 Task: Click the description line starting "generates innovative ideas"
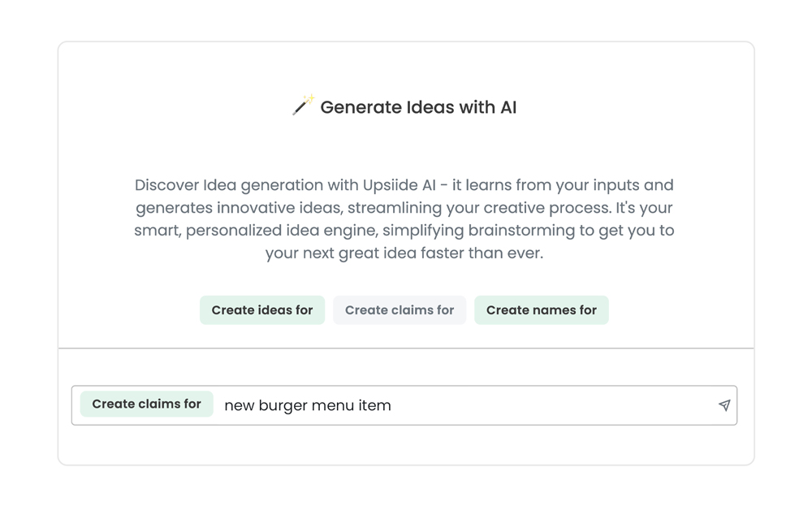pyautogui.click(x=404, y=208)
